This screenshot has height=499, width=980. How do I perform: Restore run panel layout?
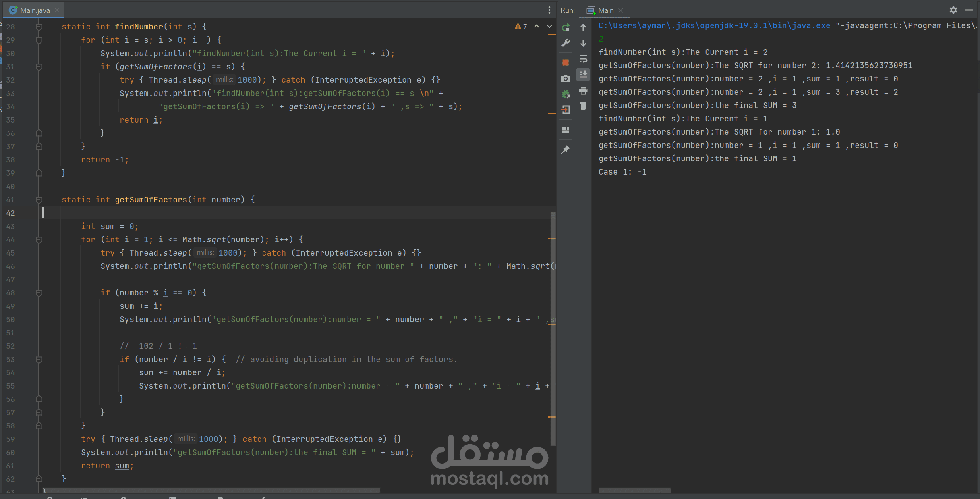[x=566, y=130]
